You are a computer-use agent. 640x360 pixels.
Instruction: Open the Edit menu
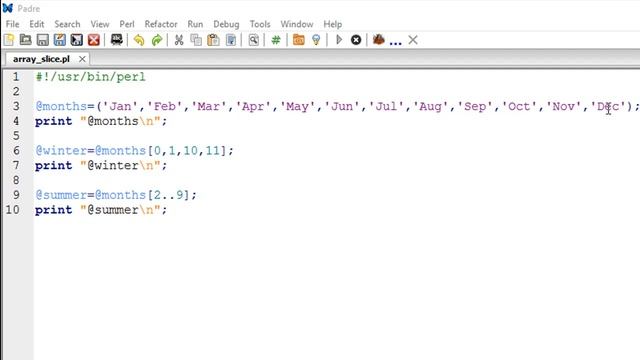pos(37,24)
